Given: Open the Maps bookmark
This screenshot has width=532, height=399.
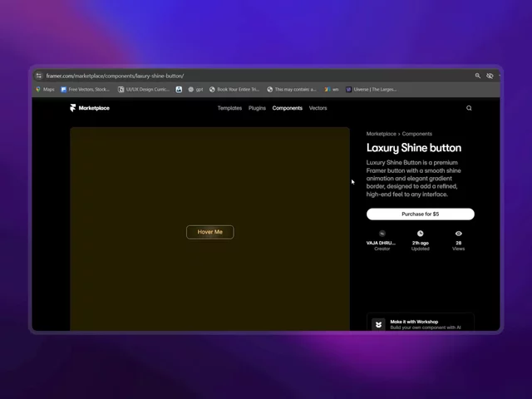Looking at the screenshot, I should pos(45,89).
